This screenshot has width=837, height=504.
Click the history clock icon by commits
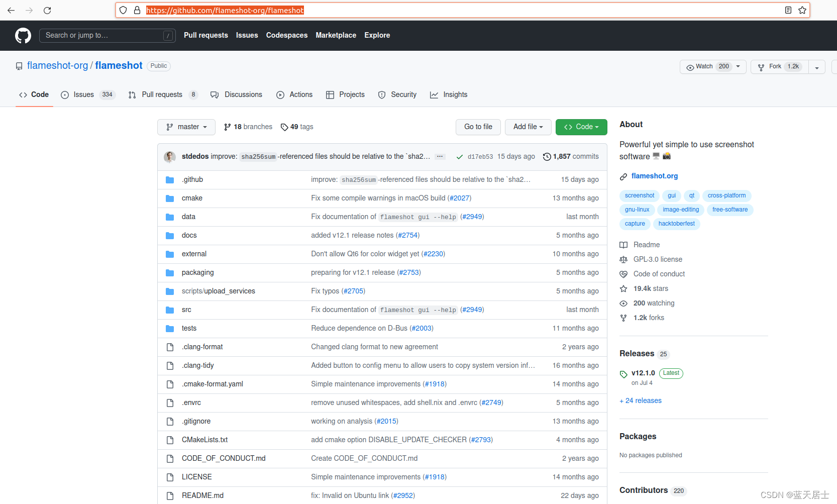(547, 157)
